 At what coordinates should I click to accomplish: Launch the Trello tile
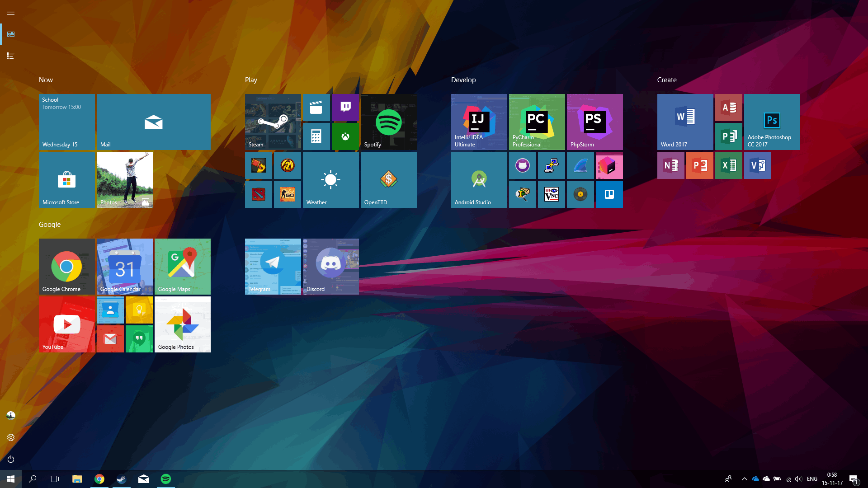[609, 194]
